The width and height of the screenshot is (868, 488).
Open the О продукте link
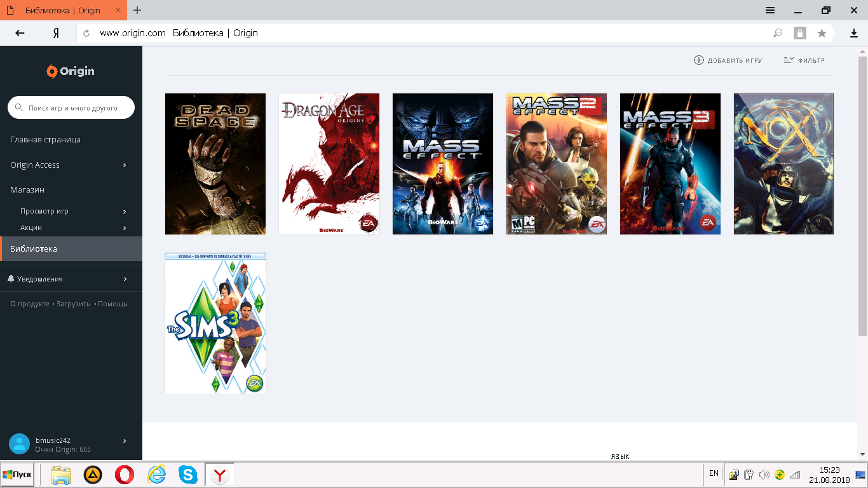point(30,304)
